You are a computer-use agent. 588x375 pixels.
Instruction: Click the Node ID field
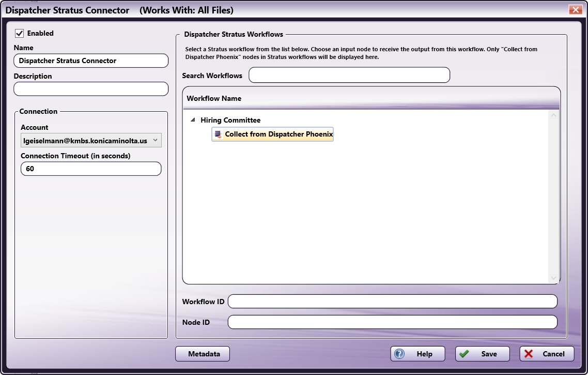[x=393, y=322]
